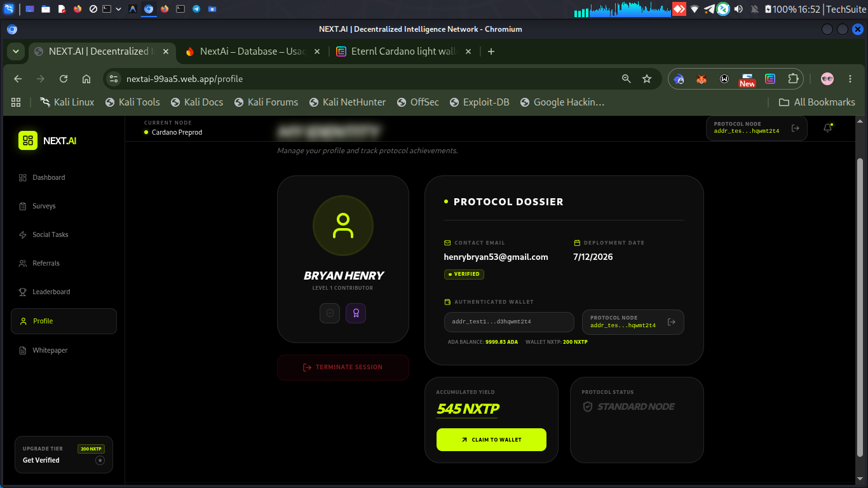Open the Kali Linux bookmark
This screenshot has height=488, width=868.
67,102
